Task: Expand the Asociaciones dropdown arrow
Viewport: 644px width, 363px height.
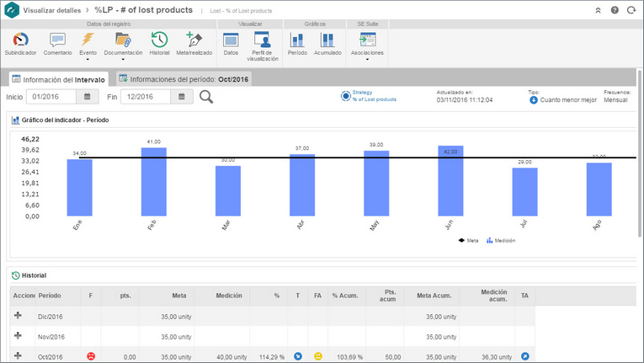Action: (x=367, y=60)
